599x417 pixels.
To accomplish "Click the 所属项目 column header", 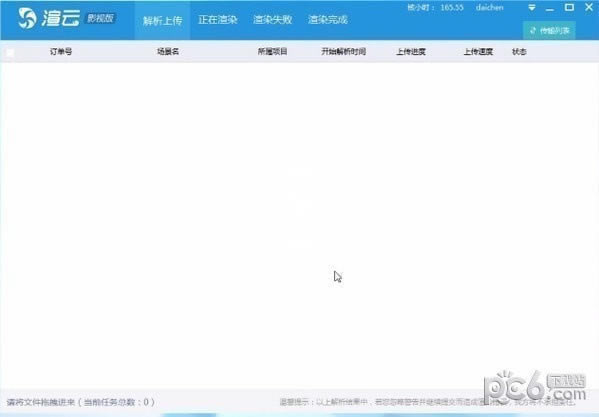I will pyautogui.click(x=272, y=52).
